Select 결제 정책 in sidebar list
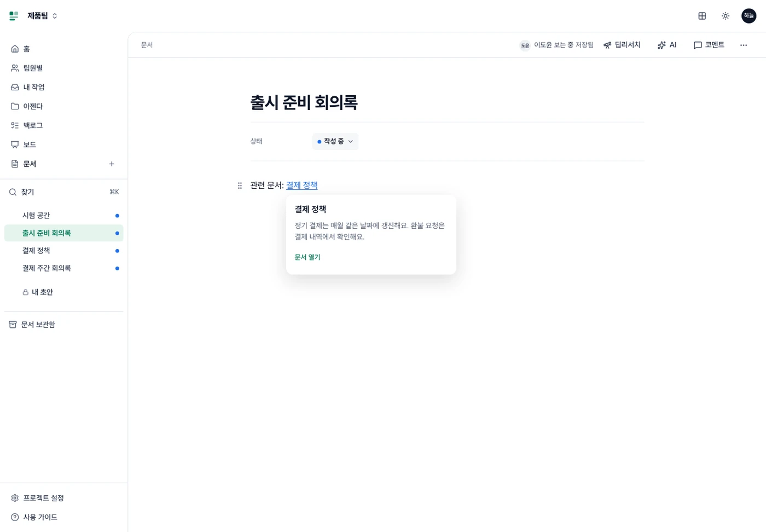The image size is (766, 532). click(63, 251)
